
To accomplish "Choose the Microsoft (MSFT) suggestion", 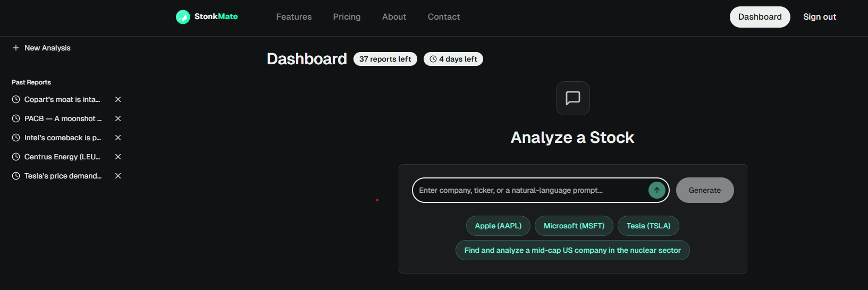I will tap(574, 226).
